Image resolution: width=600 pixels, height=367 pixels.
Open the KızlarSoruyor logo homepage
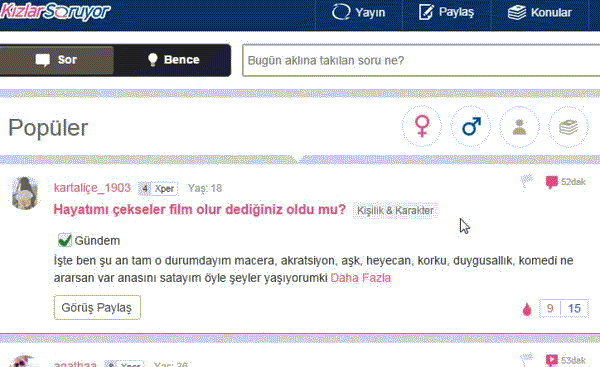coord(55,11)
